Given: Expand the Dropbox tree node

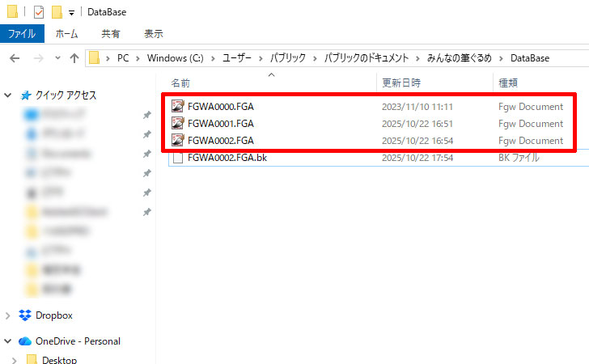Looking at the screenshot, I should point(8,315).
